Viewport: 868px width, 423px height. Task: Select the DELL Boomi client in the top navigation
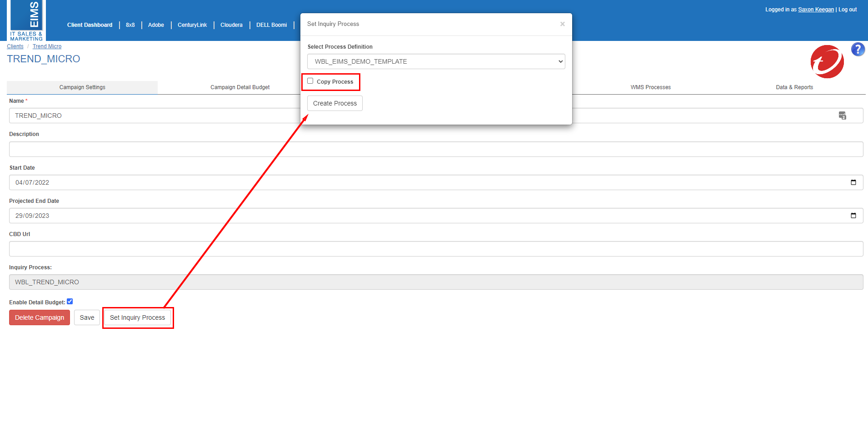[x=271, y=25]
